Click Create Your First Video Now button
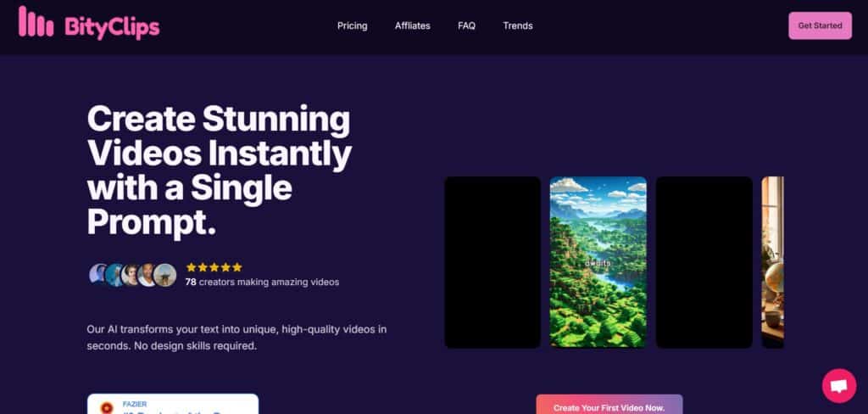868x414 pixels. [609, 406]
